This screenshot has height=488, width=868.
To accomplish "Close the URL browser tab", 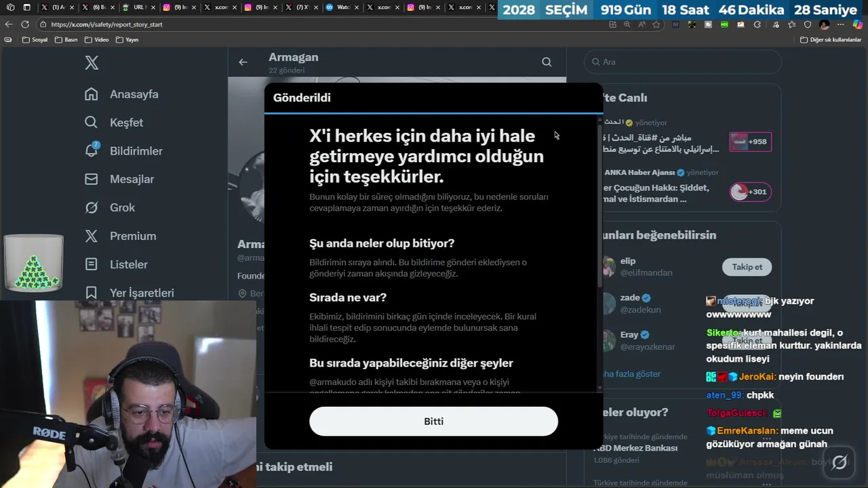I will point(153,7).
